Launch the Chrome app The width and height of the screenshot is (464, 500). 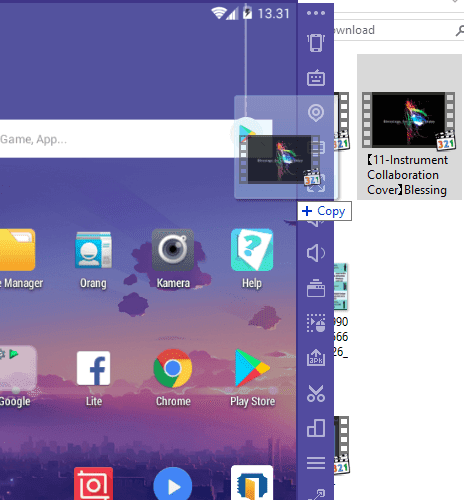[x=173, y=378]
